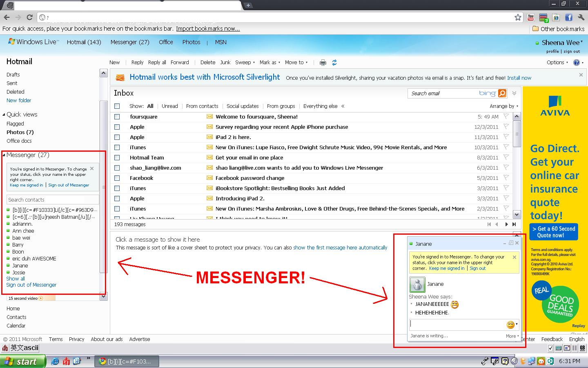
Task: Click the Windows Live logo
Action: coord(33,42)
